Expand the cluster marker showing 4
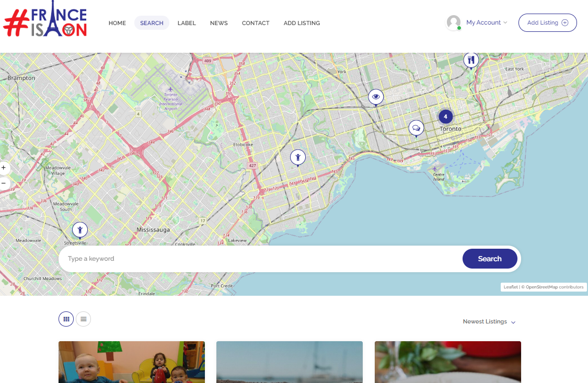Image resolution: width=588 pixels, height=383 pixels. 445,117
